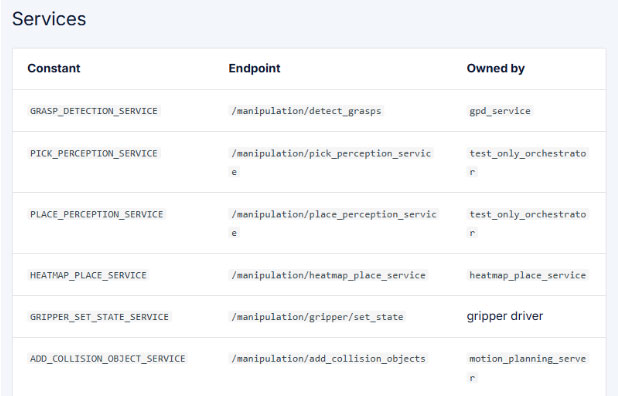Click the gpd_service owner cell
Screen dimensions: 618x396
tap(500, 111)
